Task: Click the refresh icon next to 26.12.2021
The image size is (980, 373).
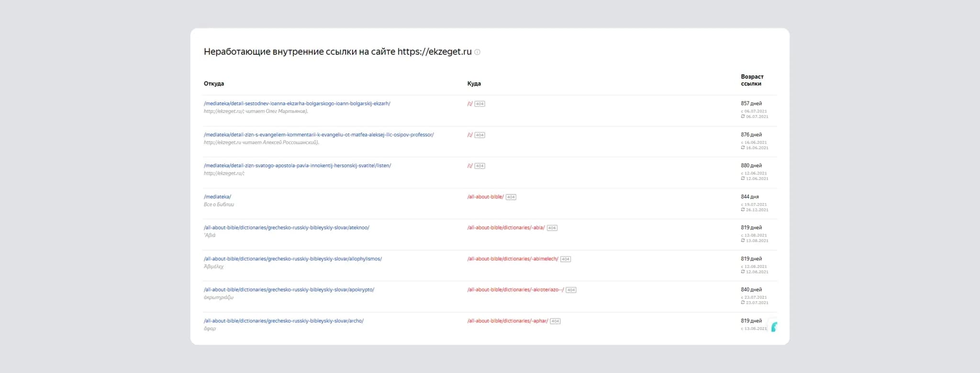Action: click(743, 210)
